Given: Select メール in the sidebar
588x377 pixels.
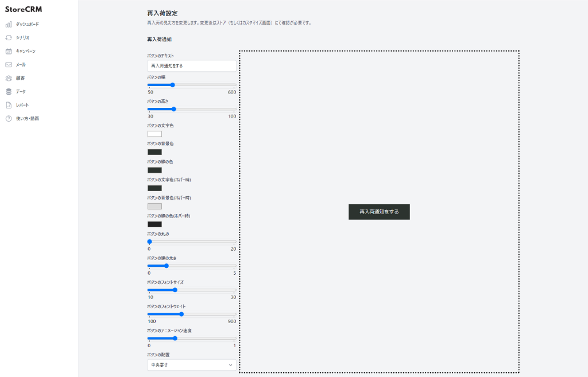Looking at the screenshot, I should [x=21, y=65].
